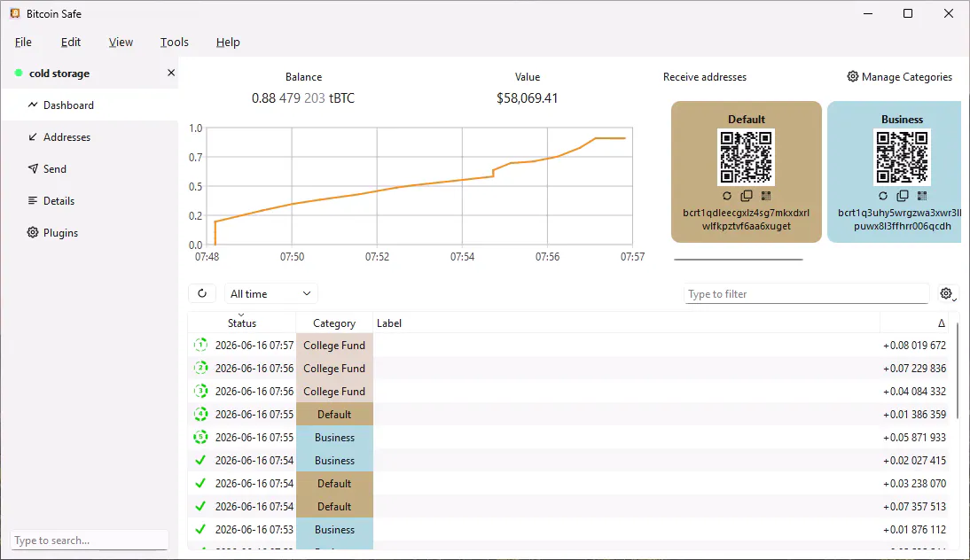Select the Default category cell on +0.01 386 359 row

pos(334,414)
